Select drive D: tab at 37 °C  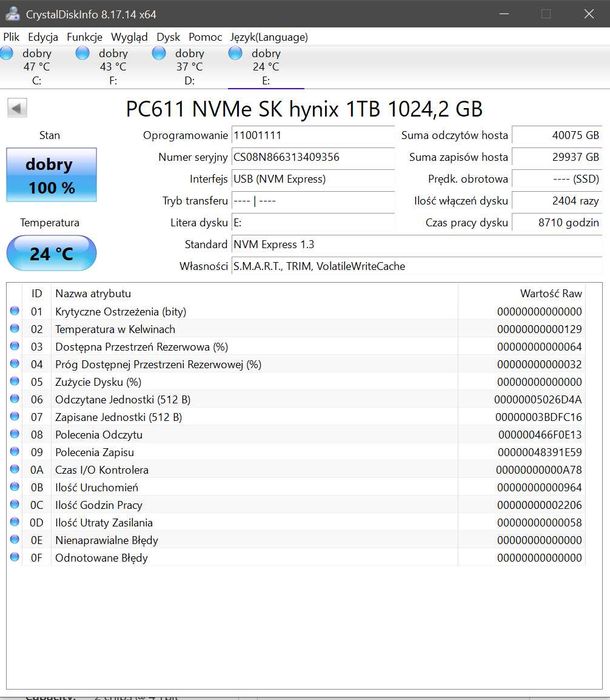pyautogui.click(x=190, y=67)
